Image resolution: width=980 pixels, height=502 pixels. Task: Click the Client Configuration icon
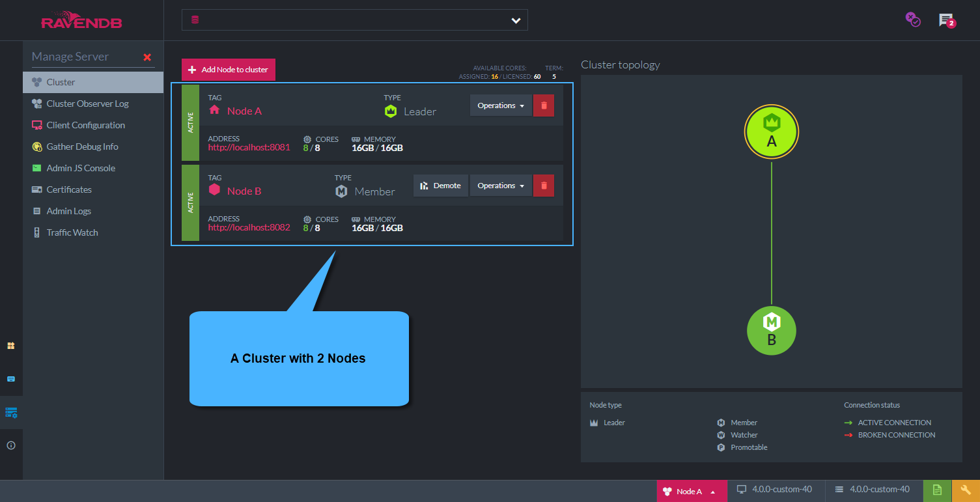pyautogui.click(x=37, y=125)
